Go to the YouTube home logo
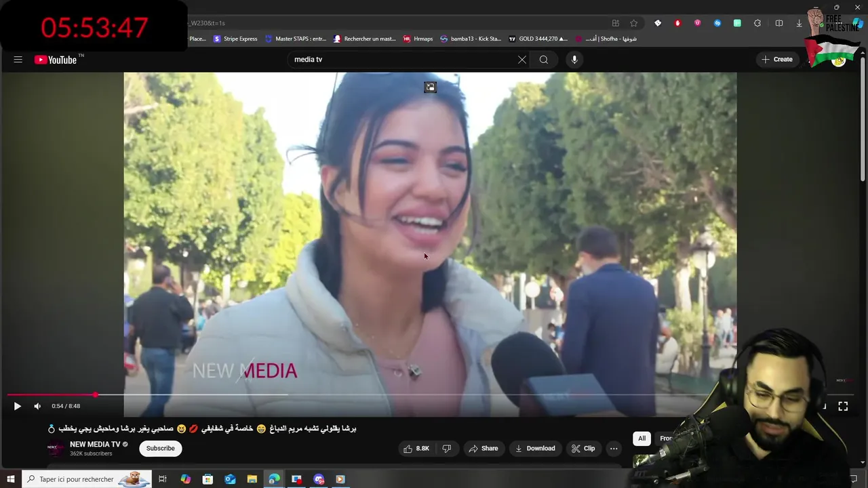 click(x=56, y=60)
